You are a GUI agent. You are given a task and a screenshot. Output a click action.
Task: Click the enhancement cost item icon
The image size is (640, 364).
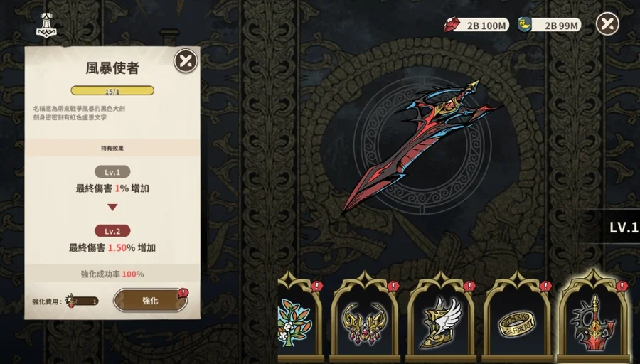[x=73, y=301]
